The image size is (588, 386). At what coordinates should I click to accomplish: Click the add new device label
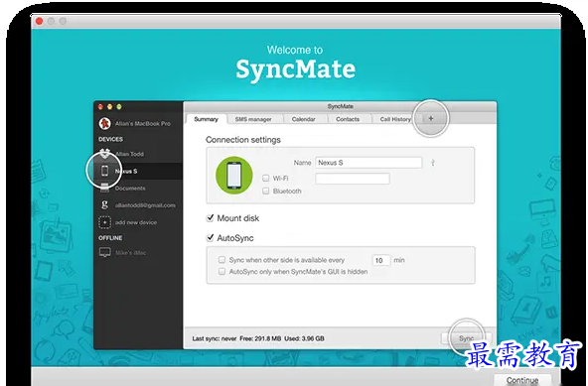[136, 222]
